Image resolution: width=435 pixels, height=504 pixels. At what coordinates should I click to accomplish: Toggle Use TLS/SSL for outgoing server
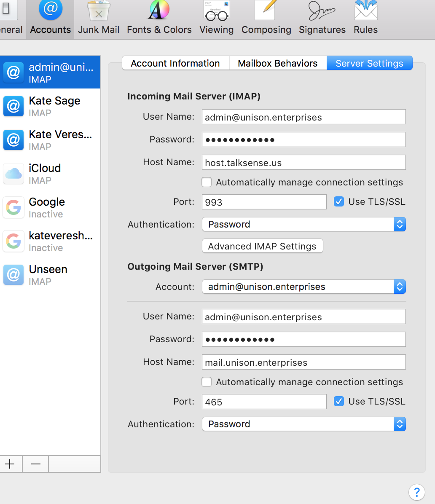tap(339, 401)
